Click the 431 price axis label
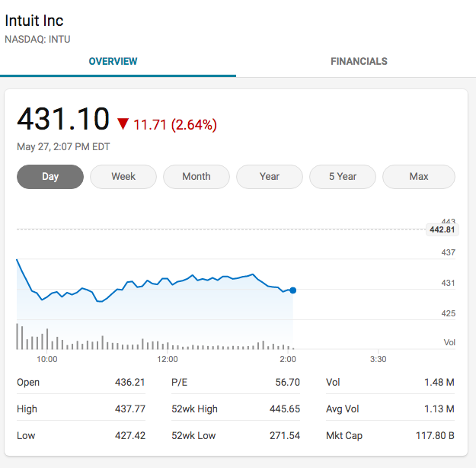 [448, 283]
